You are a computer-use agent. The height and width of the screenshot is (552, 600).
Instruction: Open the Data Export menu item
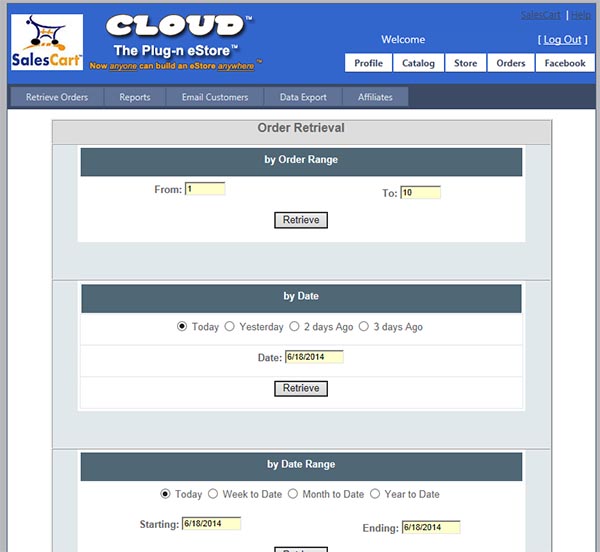pyautogui.click(x=303, y=97)
